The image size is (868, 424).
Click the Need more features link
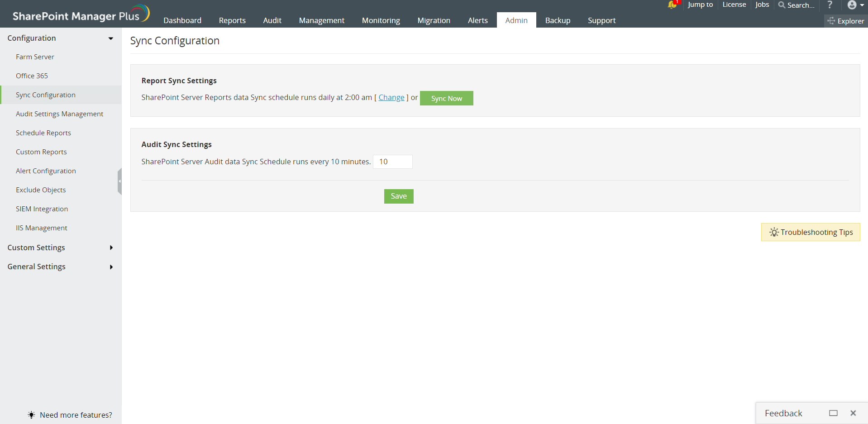click(76, 415)
